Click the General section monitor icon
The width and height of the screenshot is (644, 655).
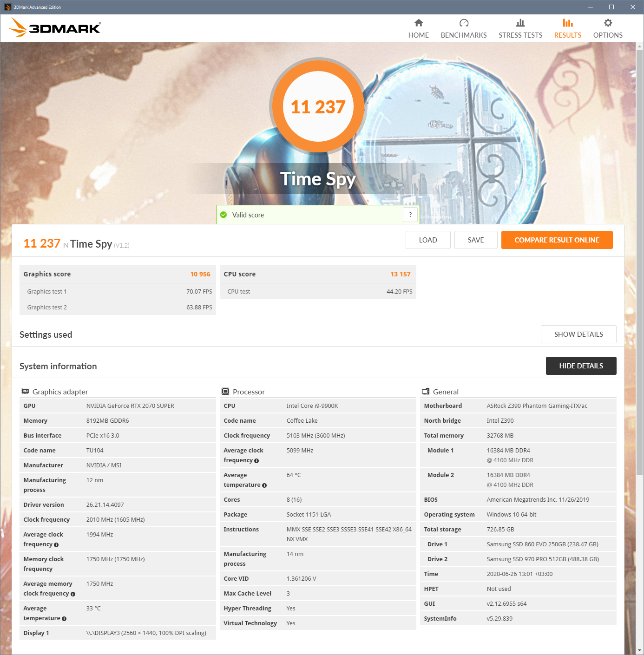click(x=426, y=392)
